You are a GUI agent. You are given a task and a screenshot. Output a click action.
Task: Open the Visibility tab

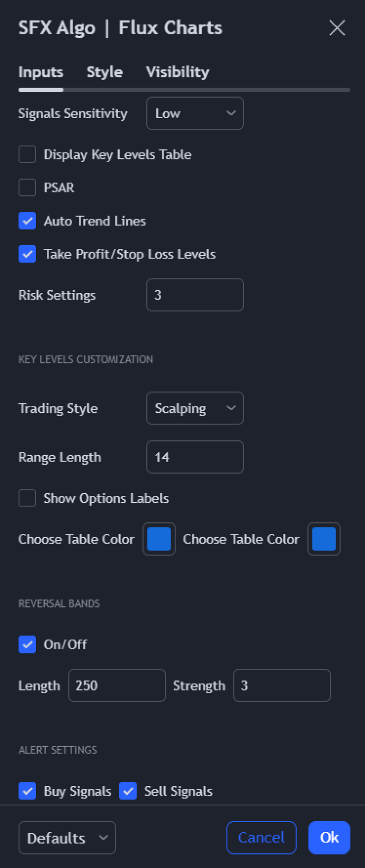pyautogui.click(x=177, y=72)
